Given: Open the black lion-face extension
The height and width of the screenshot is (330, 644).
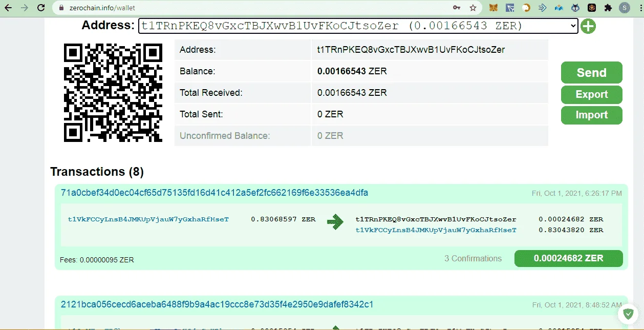Looking at the screenshot, I should pos(592,8).
